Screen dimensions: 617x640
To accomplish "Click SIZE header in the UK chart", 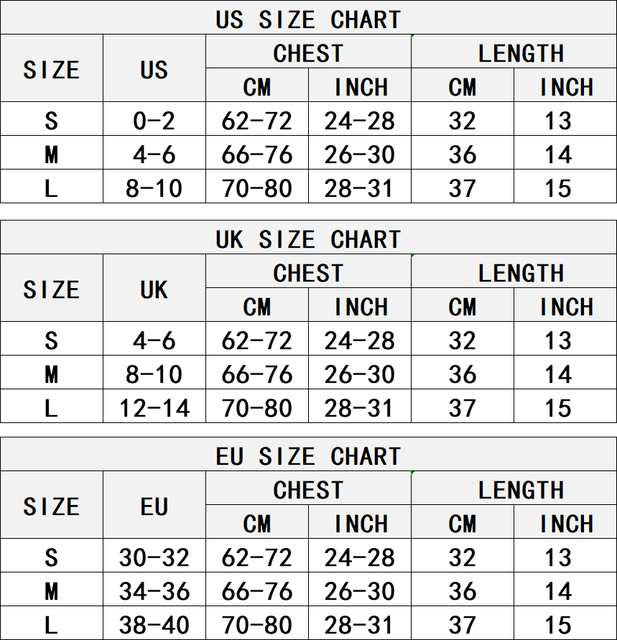I will 52,290.
